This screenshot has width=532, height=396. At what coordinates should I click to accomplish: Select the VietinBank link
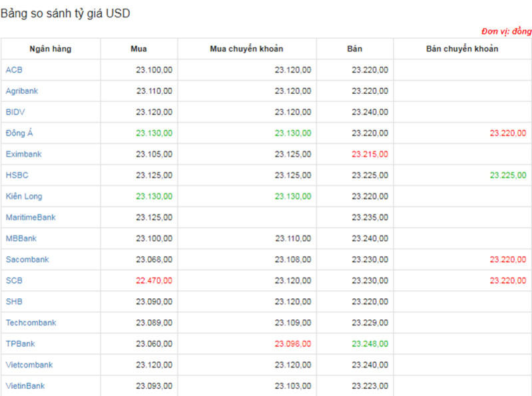tap(25, 386)
